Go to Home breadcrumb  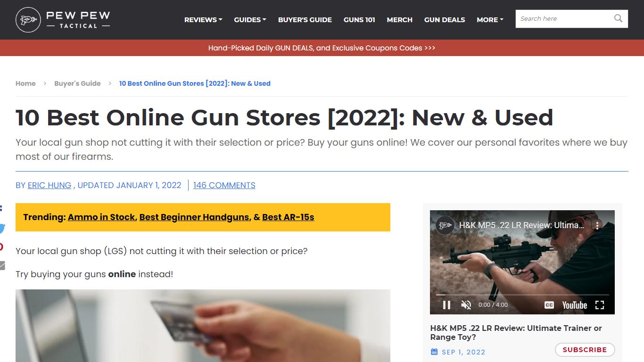pyautogui.click(x=25, y=83)
